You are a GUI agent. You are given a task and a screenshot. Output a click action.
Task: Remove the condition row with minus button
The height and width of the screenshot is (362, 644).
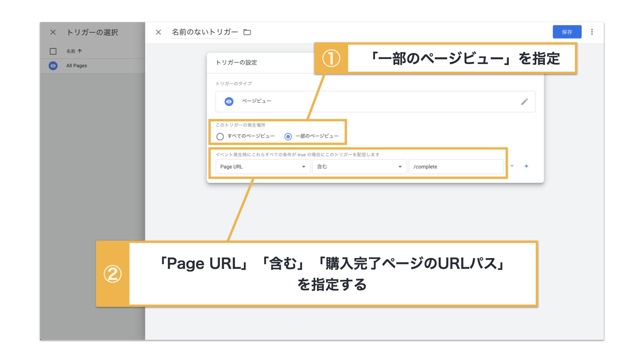[512, 166]
